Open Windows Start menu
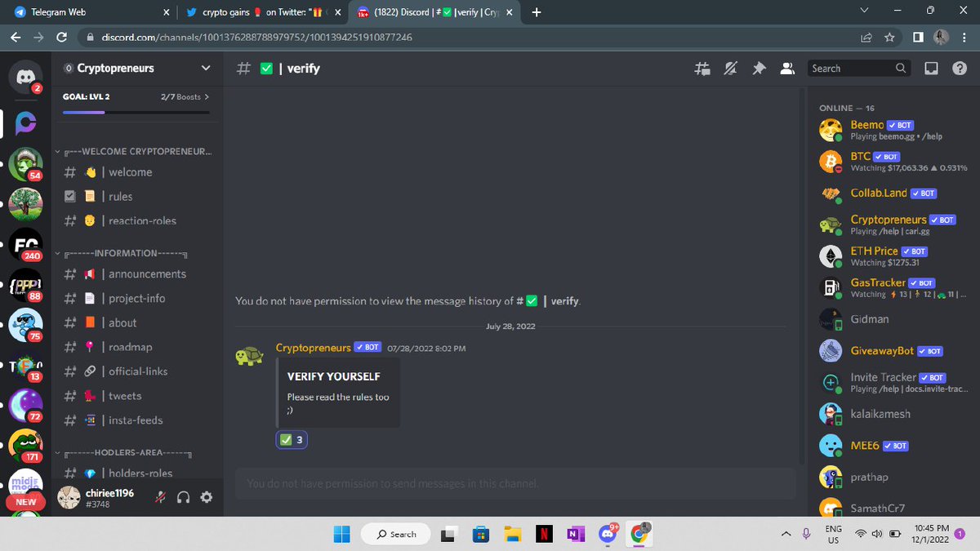Viewport: 980px width, 551px height. click(341, 534)
